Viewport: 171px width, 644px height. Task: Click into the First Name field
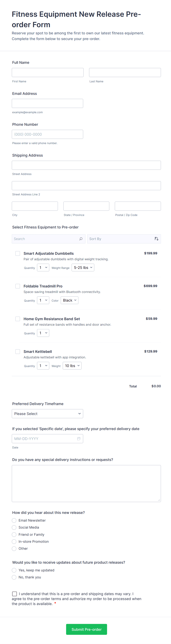pos(47,72)
